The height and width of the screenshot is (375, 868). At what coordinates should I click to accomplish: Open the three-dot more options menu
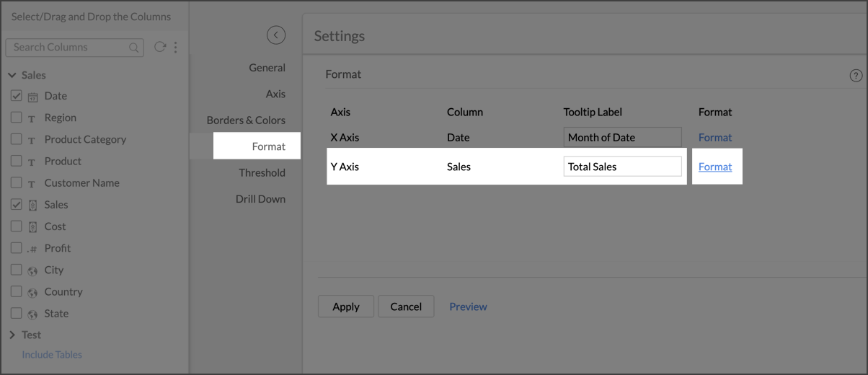[175, 48]
